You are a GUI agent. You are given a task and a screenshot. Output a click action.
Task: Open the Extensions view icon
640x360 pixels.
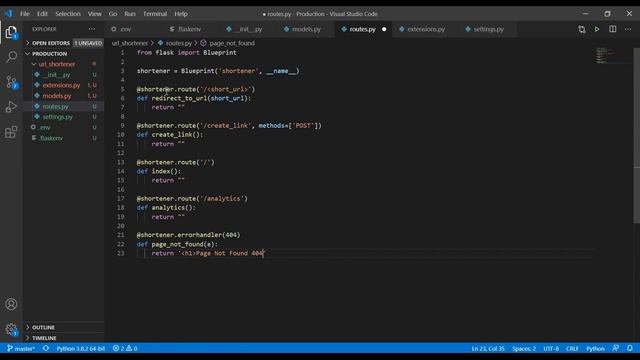click(11, 132)
